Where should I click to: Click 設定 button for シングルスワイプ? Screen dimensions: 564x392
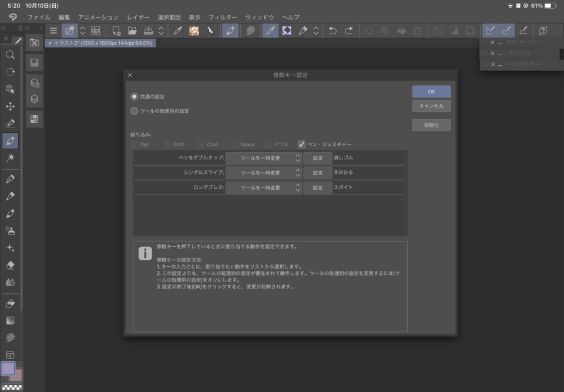(x=318, y=173)
